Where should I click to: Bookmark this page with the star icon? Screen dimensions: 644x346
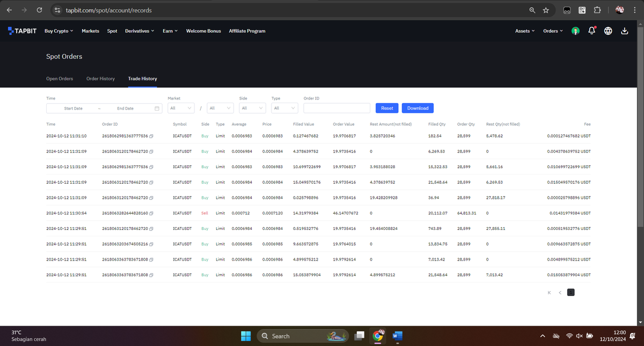(546, 10)
